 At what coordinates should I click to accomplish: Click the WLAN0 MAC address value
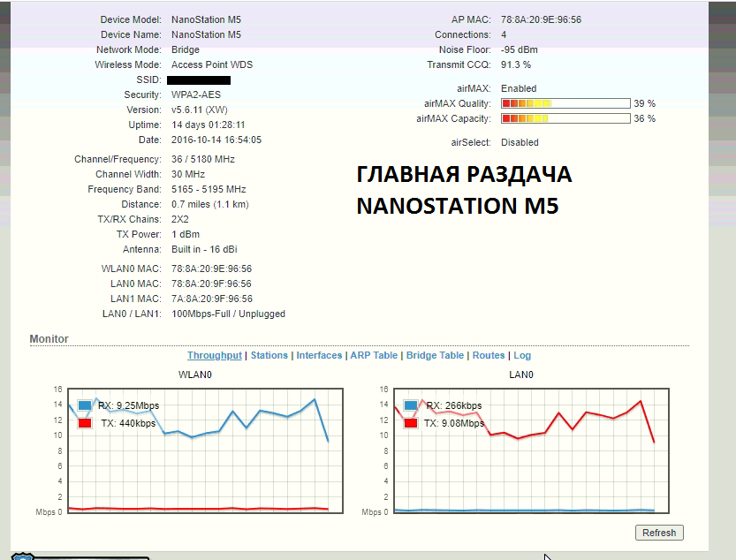coord(212,269)
